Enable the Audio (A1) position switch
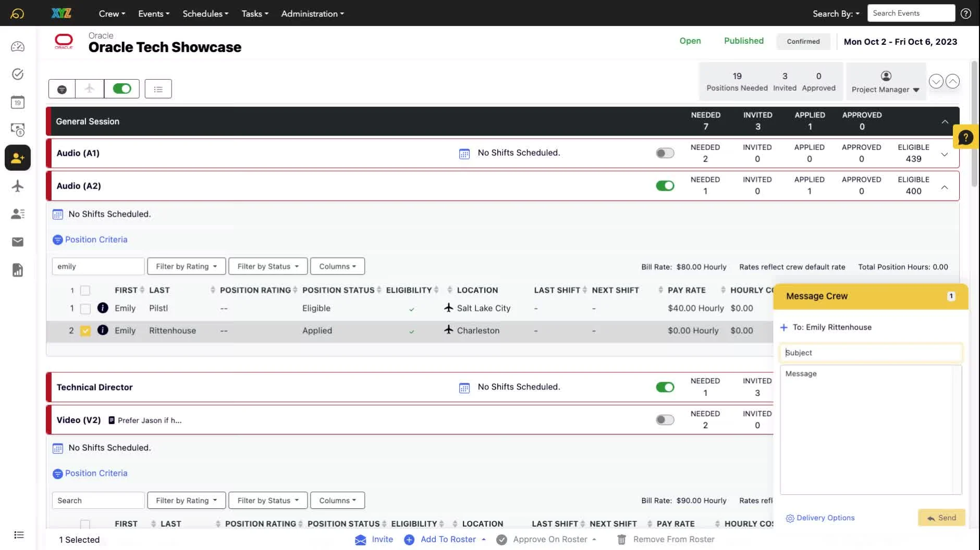980x550 pixels. pyautogui.click(x=665, y=153)
